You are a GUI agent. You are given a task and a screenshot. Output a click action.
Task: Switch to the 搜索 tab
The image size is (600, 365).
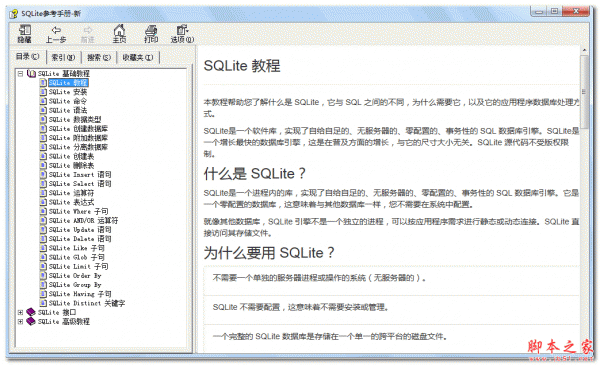pyautogui.click(x=99, y=57)
